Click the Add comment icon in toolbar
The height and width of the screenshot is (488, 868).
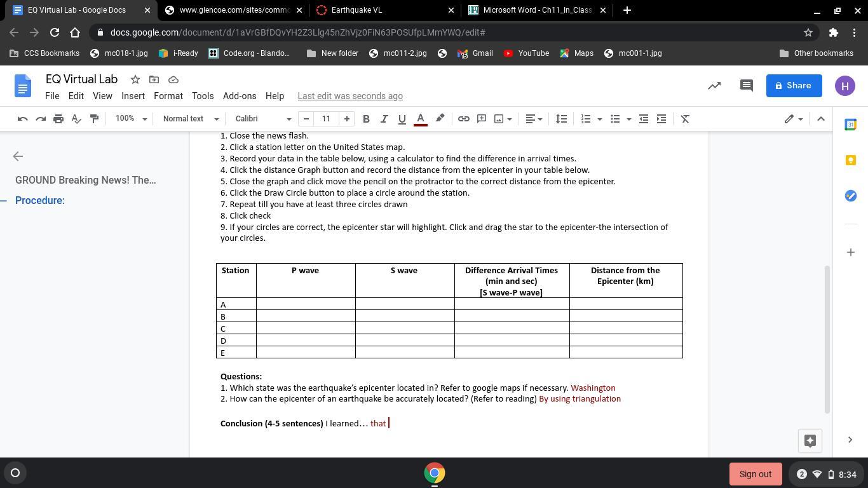482,119
